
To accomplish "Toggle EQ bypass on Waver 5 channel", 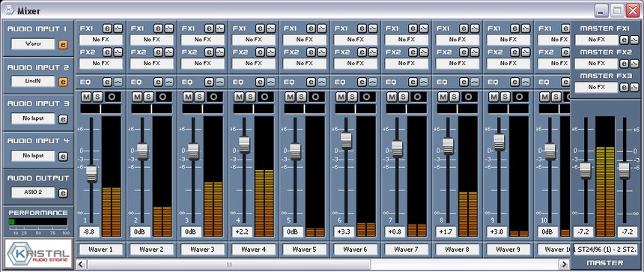I will 322,82.
